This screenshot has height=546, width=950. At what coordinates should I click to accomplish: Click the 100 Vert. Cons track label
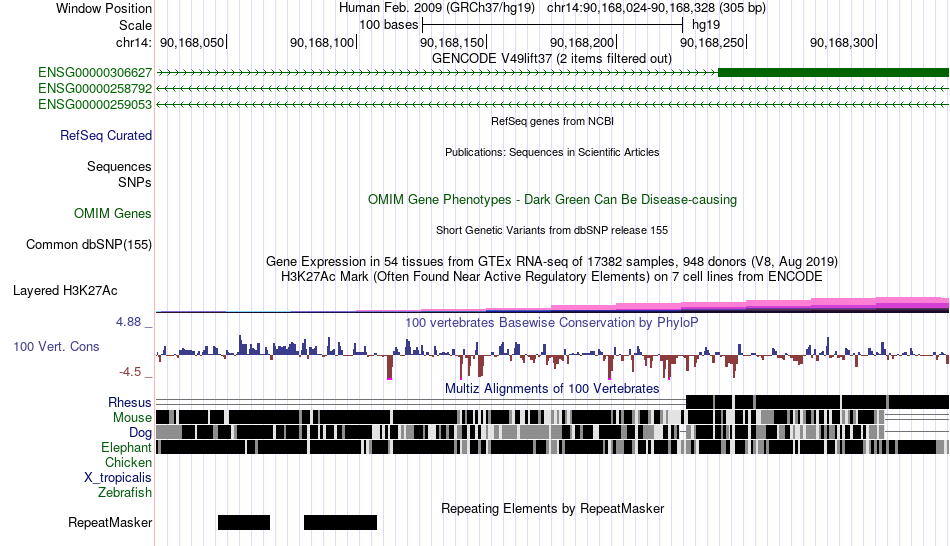[56, 347]
